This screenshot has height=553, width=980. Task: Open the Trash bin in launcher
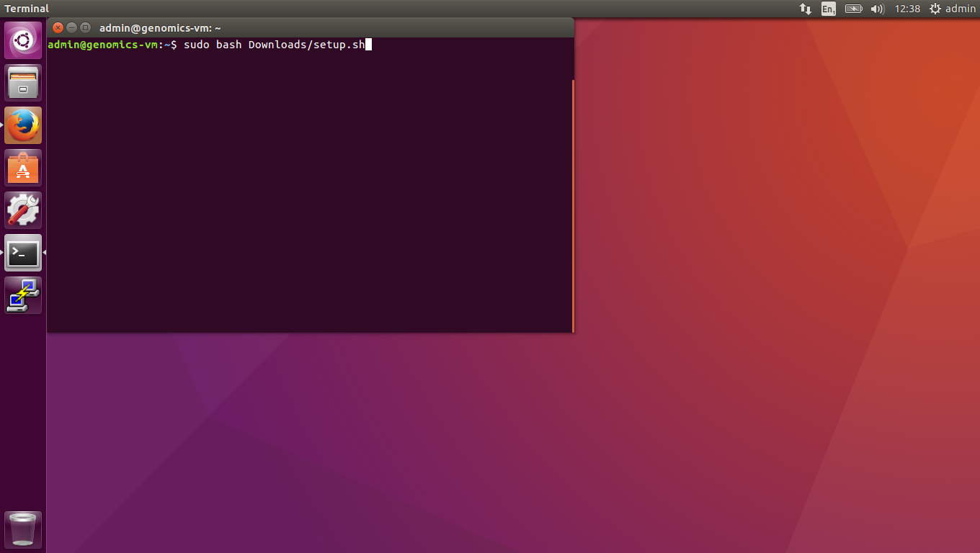point(23,530)
